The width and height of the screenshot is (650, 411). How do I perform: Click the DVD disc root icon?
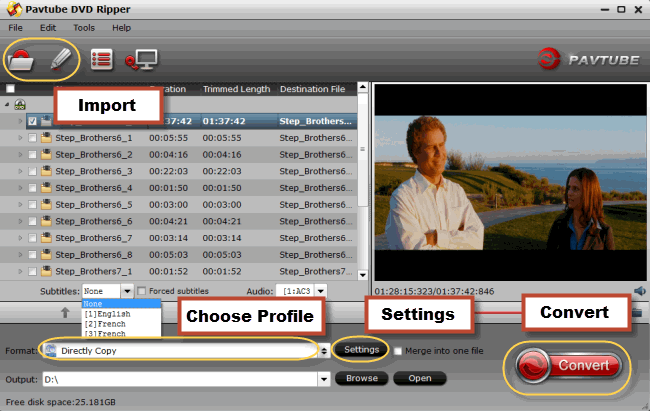[20, 105]
